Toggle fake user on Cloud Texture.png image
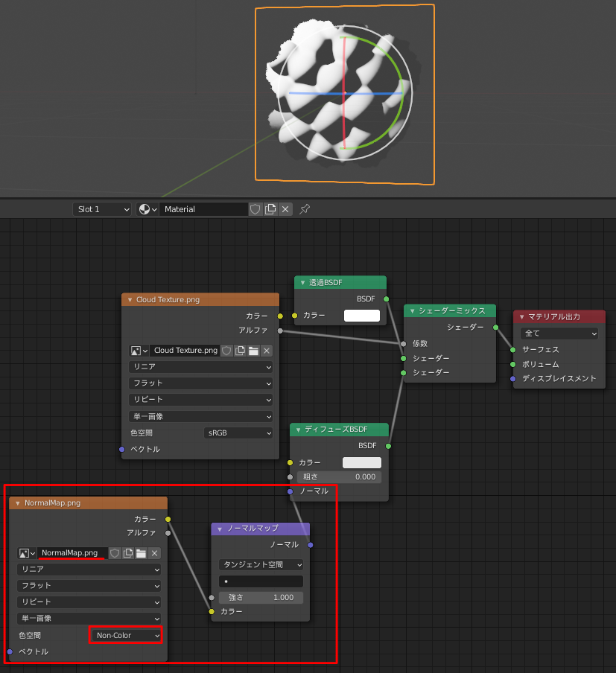 226,351
